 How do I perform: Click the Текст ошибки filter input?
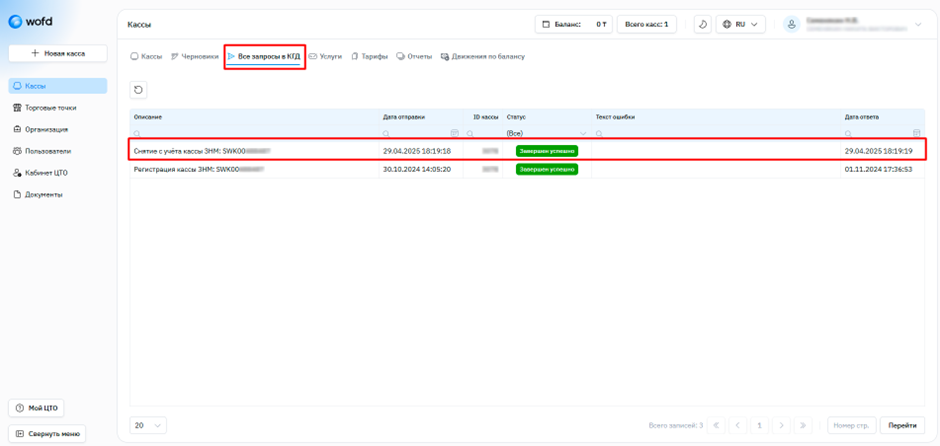[x=716, y=132]
